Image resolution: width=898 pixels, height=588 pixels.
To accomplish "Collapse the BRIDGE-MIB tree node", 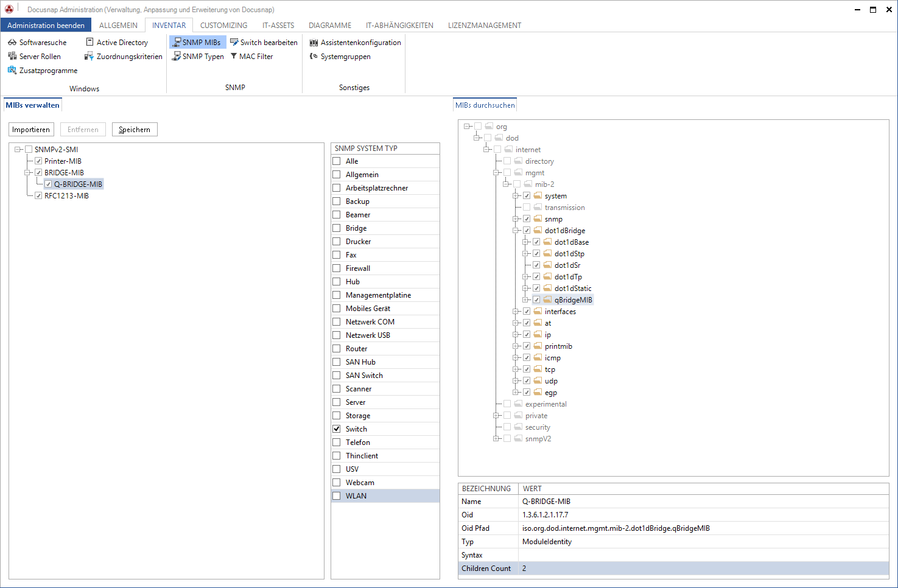I will [28, 173].
